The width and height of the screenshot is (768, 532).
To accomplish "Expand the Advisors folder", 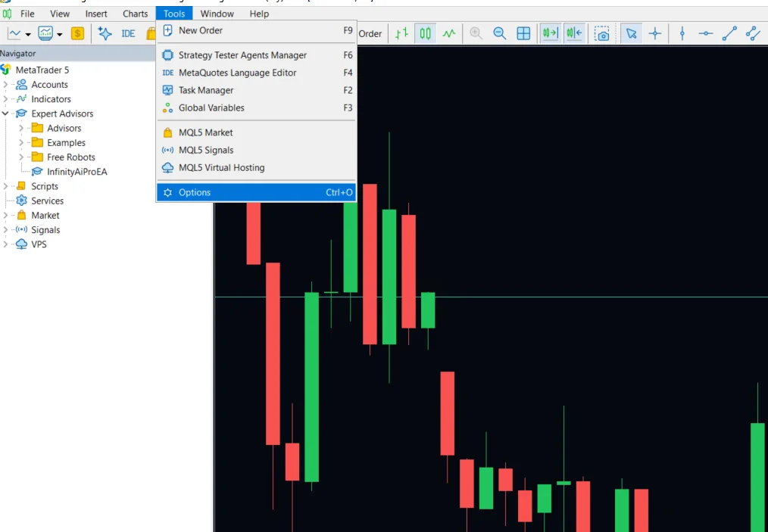I will tap(21, 128).
